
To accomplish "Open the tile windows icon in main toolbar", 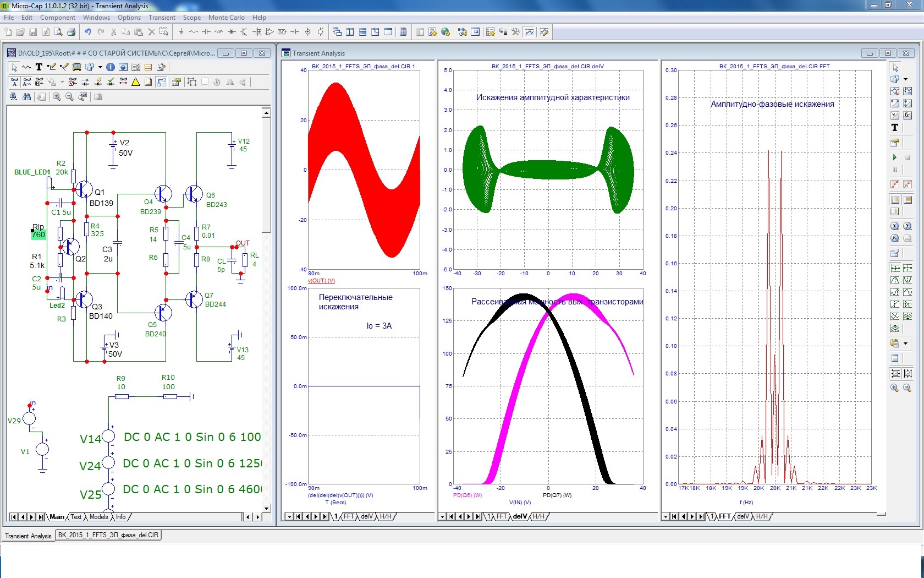I will (350, 32).
